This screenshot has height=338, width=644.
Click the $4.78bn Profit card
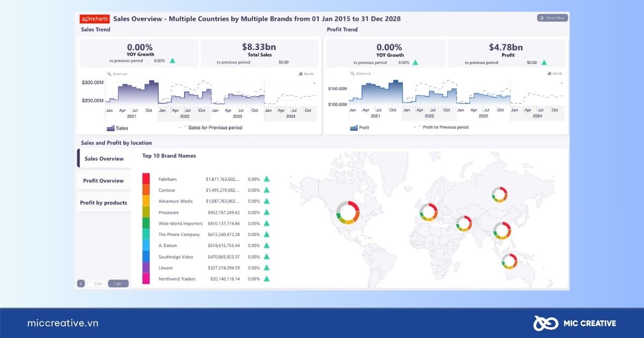tap(507, 53)
